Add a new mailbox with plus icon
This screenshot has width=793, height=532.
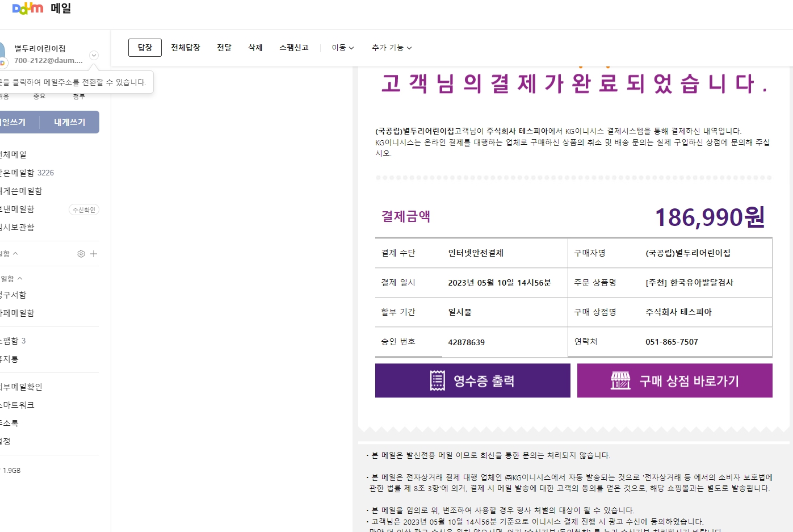pos(94,254)
